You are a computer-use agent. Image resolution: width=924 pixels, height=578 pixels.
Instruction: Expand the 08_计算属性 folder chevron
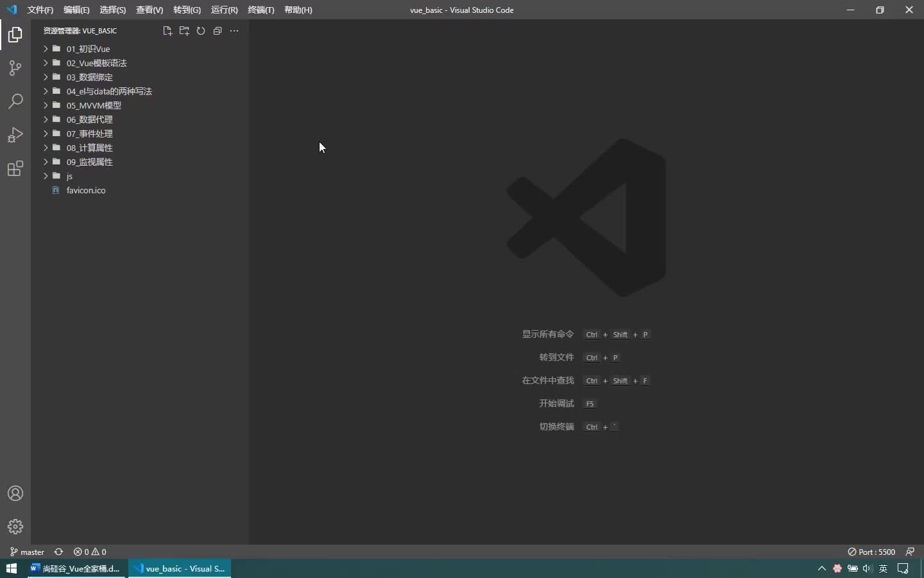pyautogui.click(x=46, y=148)
